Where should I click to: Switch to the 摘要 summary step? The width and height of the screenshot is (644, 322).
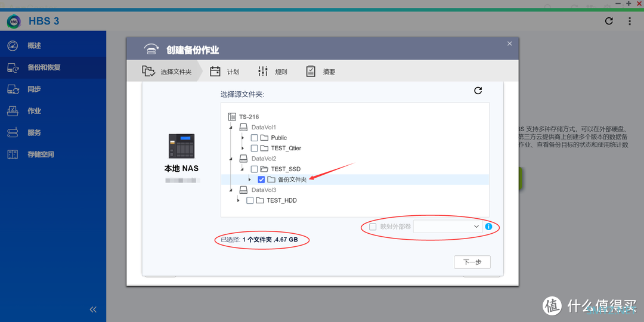point(321,72)
